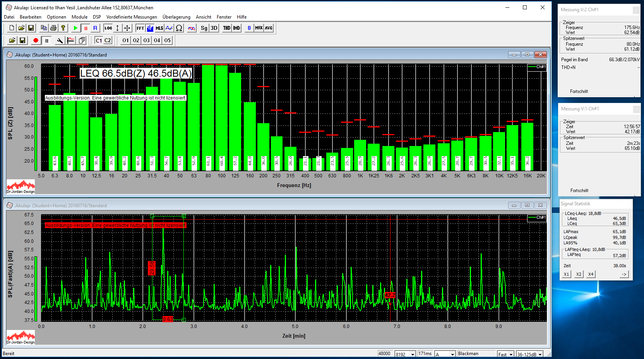Open recording via folder icon left of record button
The height and width of the screenshot is (359, 644).
[12, 40]
